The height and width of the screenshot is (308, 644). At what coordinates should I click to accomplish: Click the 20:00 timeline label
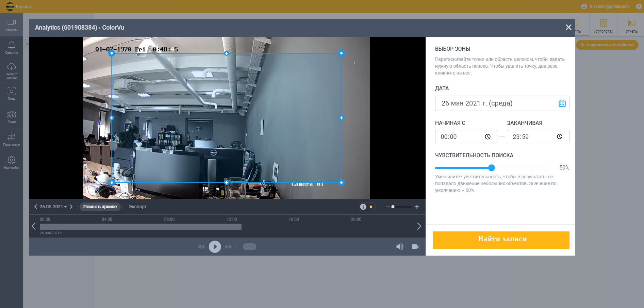(x=356, y=220)
